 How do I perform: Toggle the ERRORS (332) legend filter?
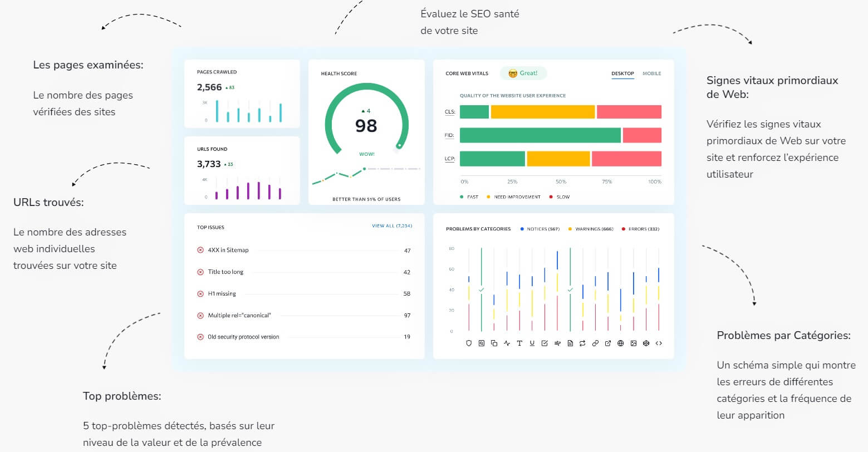click(640, 229)
